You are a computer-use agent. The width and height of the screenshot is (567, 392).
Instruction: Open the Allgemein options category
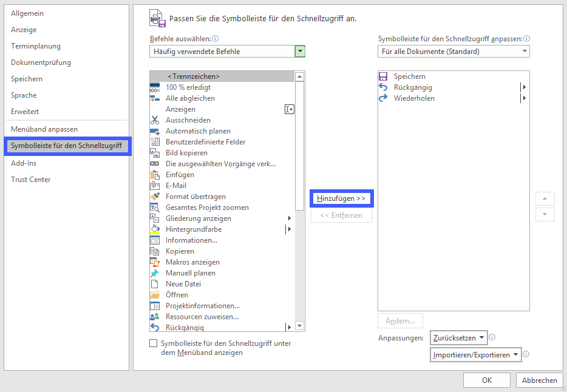27,13
